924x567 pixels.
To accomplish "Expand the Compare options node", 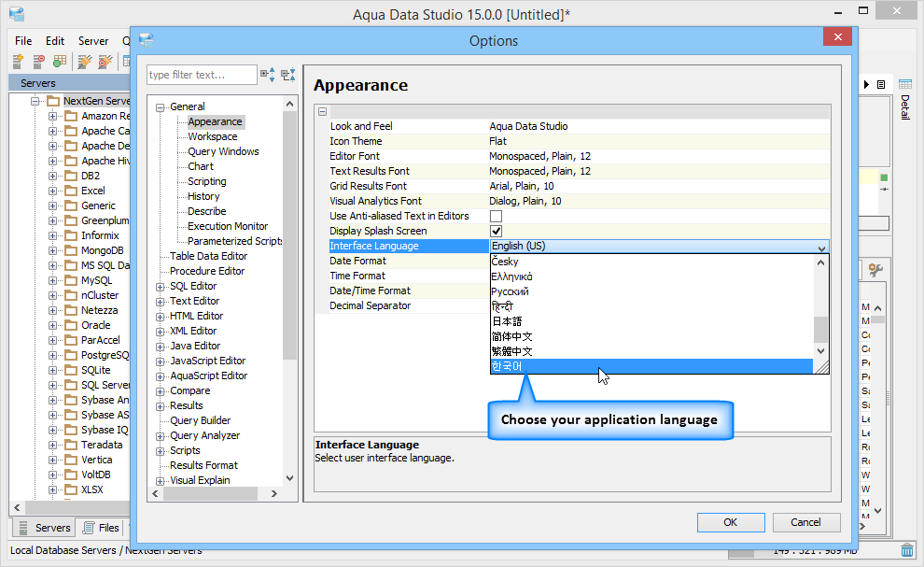I will click(x=160, y=391).
